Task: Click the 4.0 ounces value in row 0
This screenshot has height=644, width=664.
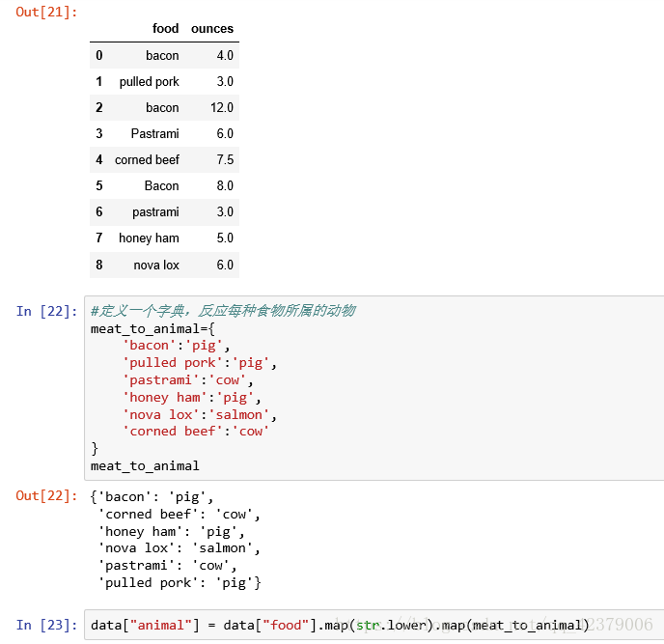Action: [x=225, y=55]
